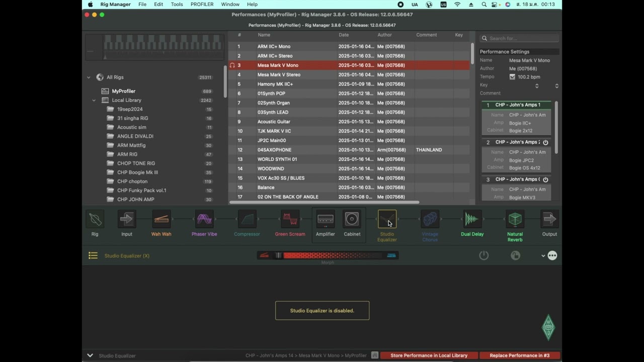
Task: Select the Phaser Vibe effect module
Action: pos(204,219)
